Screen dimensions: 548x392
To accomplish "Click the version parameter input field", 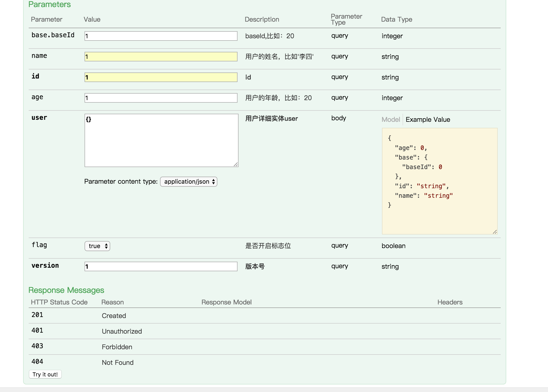I will (x=161, y=266).
